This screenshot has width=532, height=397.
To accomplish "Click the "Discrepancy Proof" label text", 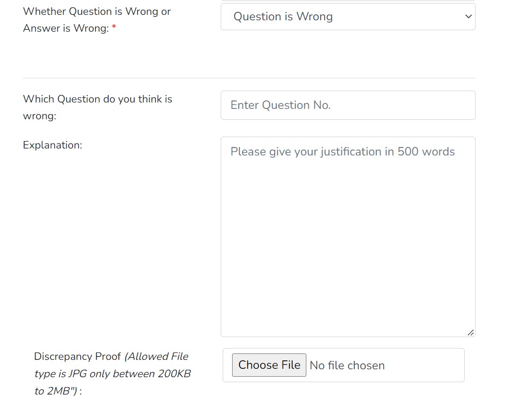I will (x=77, y=356).
